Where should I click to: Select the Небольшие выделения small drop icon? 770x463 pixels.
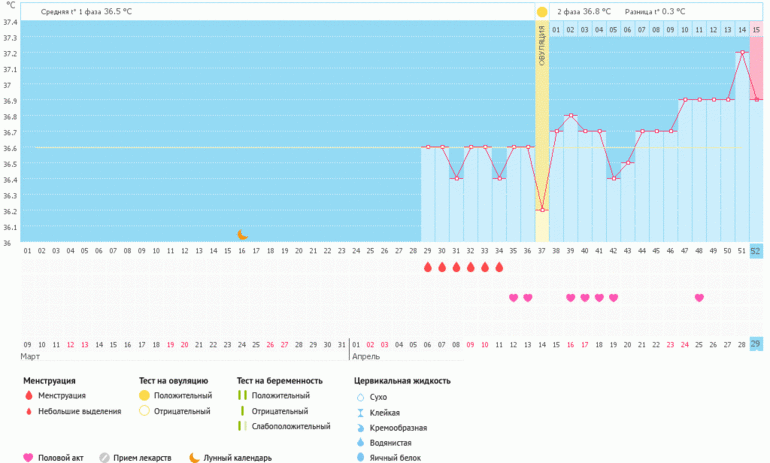click(28, 411)
